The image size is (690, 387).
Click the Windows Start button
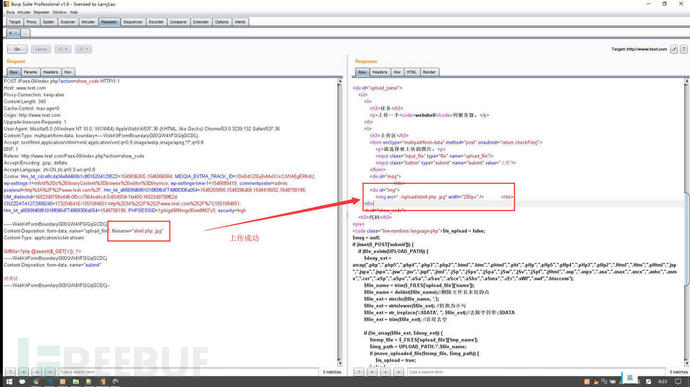point(9,382)
